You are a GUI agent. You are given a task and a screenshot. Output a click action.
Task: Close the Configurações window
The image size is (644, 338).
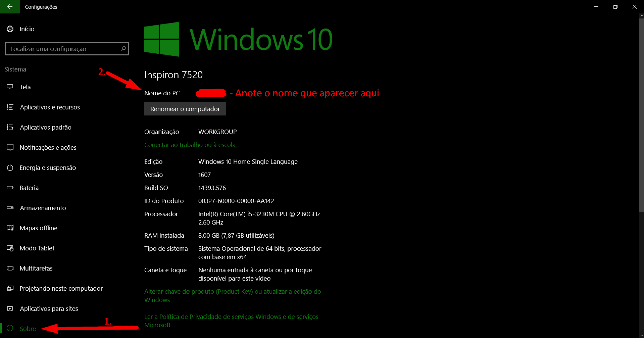point(635,7)
